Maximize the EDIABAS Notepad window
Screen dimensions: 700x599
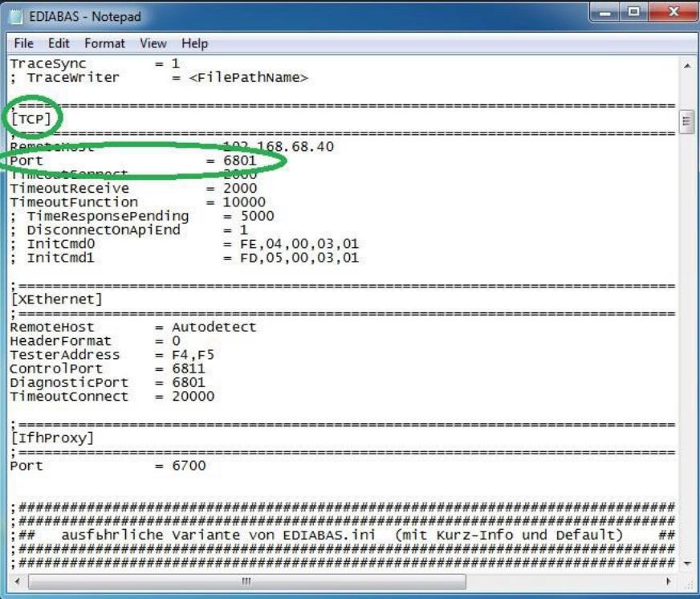click(633, 13)
